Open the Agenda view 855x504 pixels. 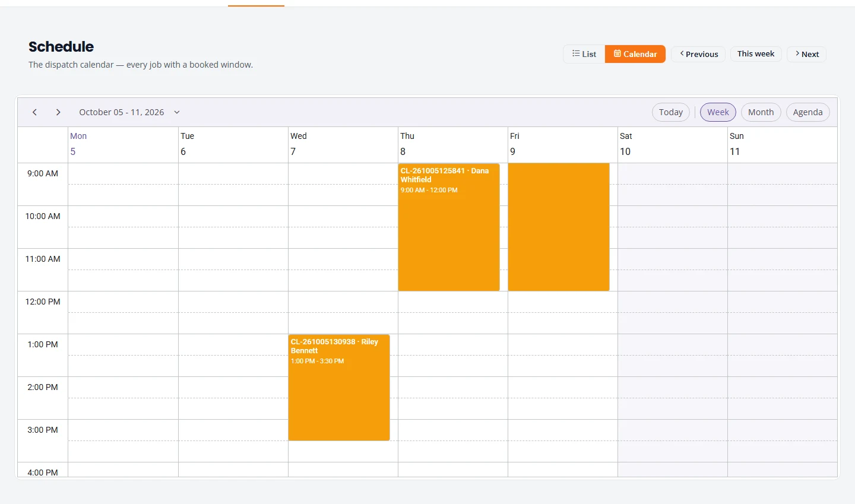coord(807,112)
